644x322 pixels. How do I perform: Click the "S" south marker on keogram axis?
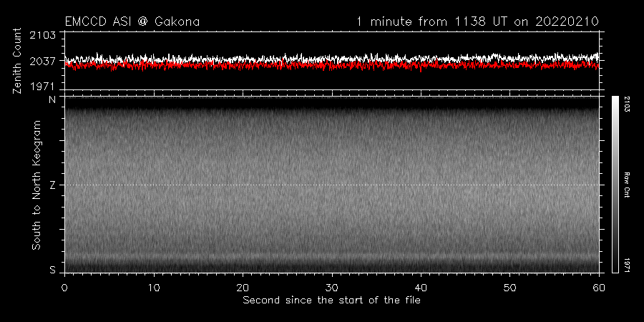(52, 270)
